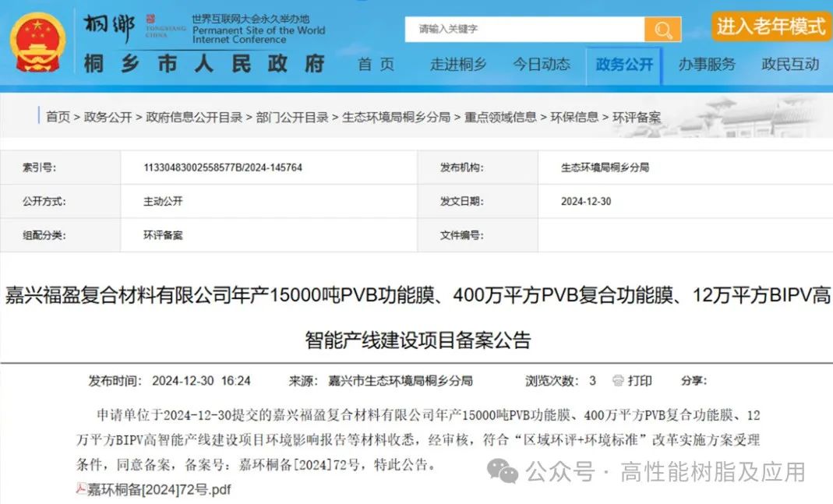Click 政务公开 breadcrumb link
833x504 pixels.
coord(108,117)
